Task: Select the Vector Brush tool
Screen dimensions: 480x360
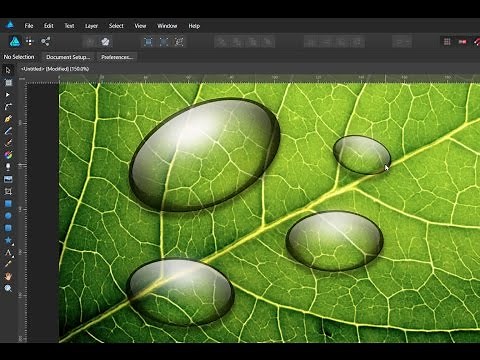Action: [8, 143]
